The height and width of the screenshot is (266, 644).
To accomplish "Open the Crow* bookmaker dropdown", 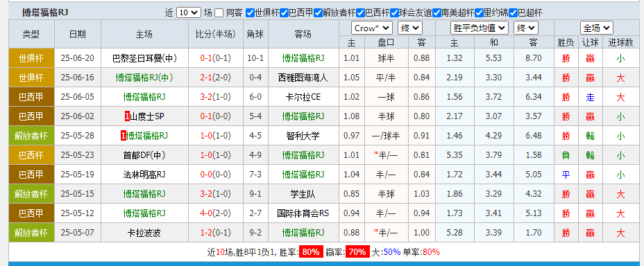I will point(372,28).
